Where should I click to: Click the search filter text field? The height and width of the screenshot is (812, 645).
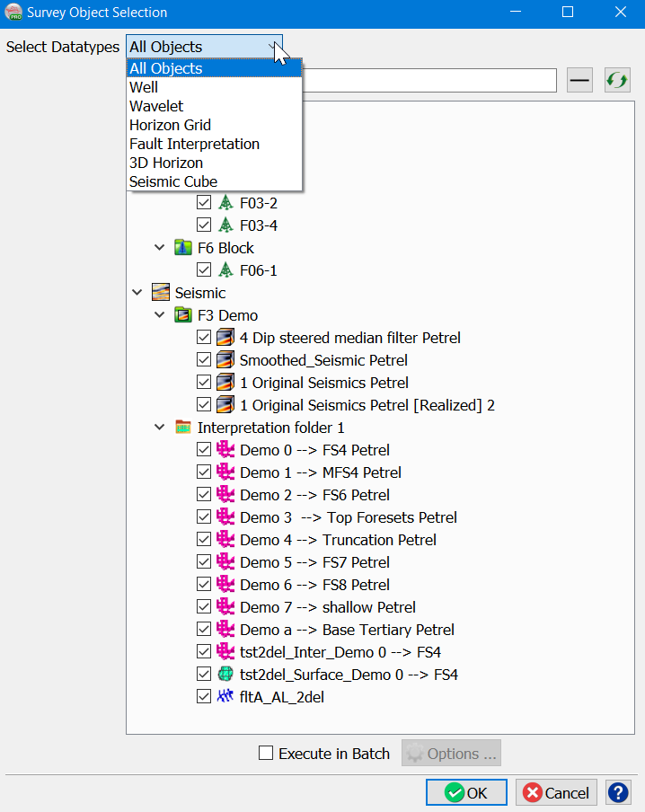coord(429,80)
